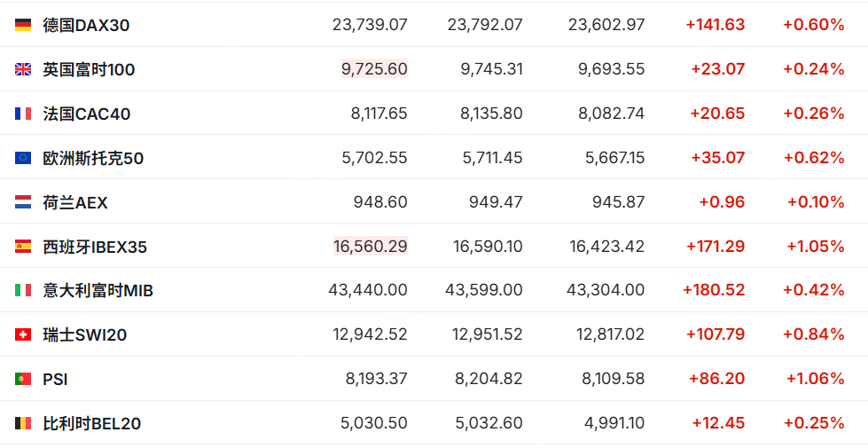Click the Spain flag icon

pyautogui.click(x=23, y=247)
